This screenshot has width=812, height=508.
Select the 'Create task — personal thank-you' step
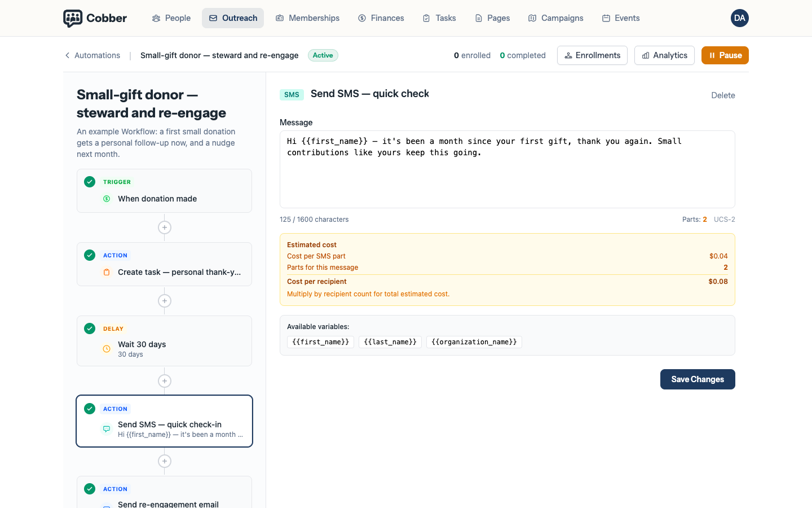[x=164, y=264]
